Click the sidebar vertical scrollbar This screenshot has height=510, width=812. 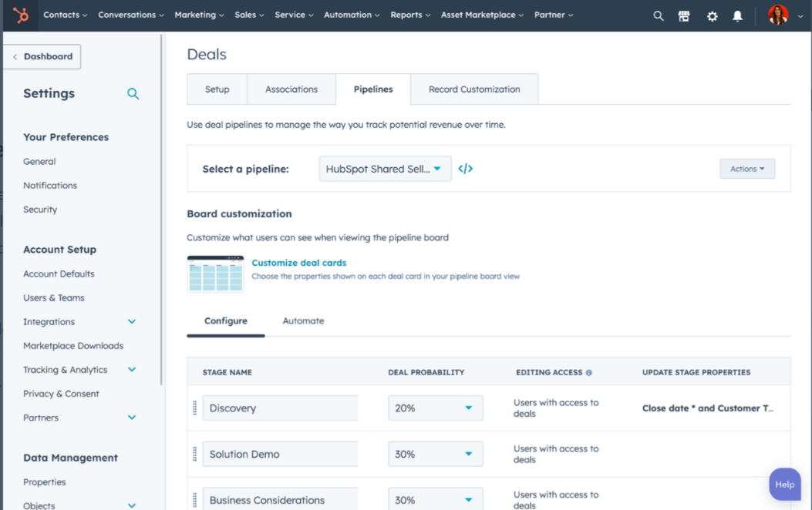[x=162, y=210]
